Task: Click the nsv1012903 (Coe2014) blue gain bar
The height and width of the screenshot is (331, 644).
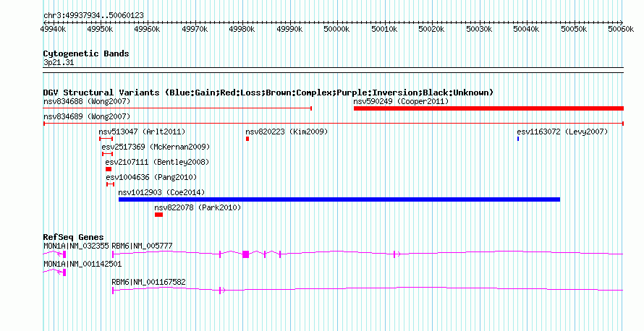Action: [339, 199]
